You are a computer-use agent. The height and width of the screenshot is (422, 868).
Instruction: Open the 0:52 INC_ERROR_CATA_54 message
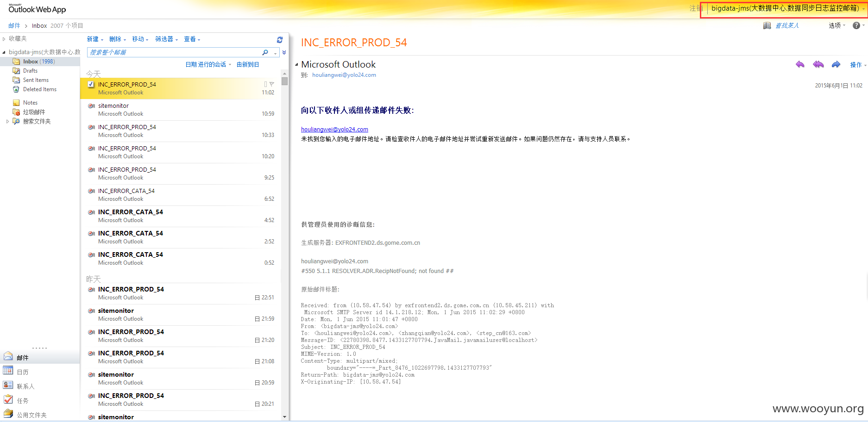click(181, 259)
